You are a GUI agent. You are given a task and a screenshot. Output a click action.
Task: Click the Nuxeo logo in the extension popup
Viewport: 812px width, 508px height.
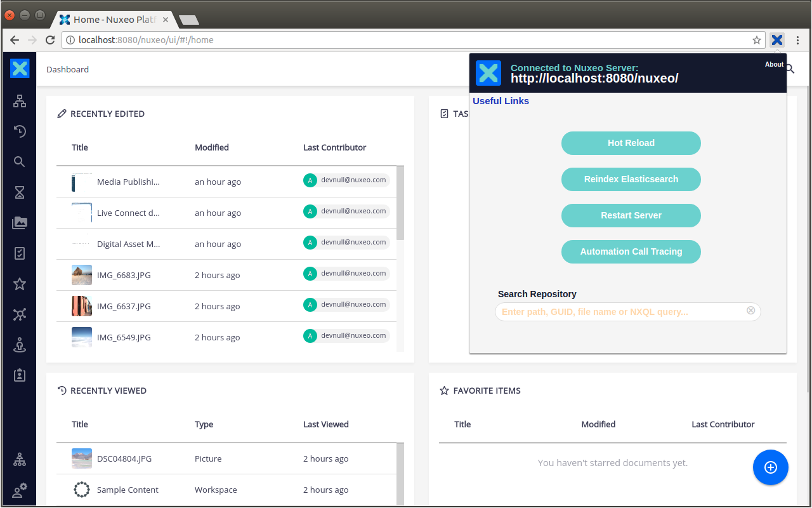[x=488, y=73]
